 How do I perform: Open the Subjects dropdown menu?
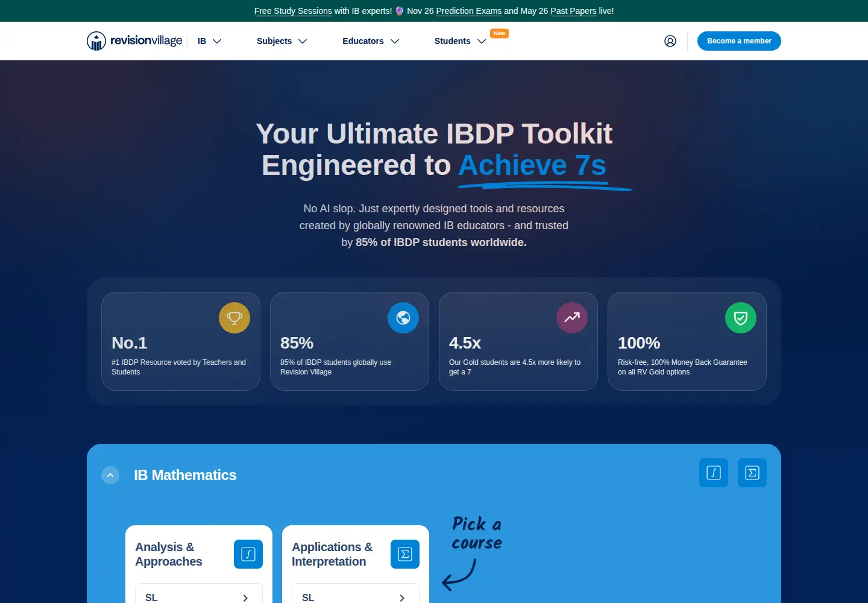282,41
